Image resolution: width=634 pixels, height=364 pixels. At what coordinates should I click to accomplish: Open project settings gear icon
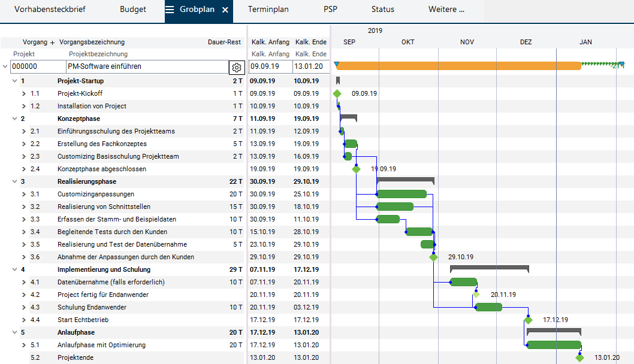pos(237,67)
